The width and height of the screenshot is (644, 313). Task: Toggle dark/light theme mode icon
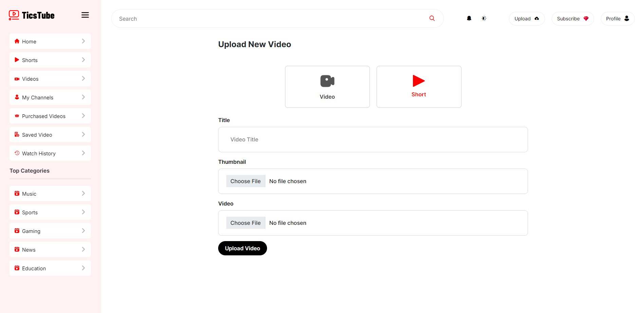click(484, 18)
